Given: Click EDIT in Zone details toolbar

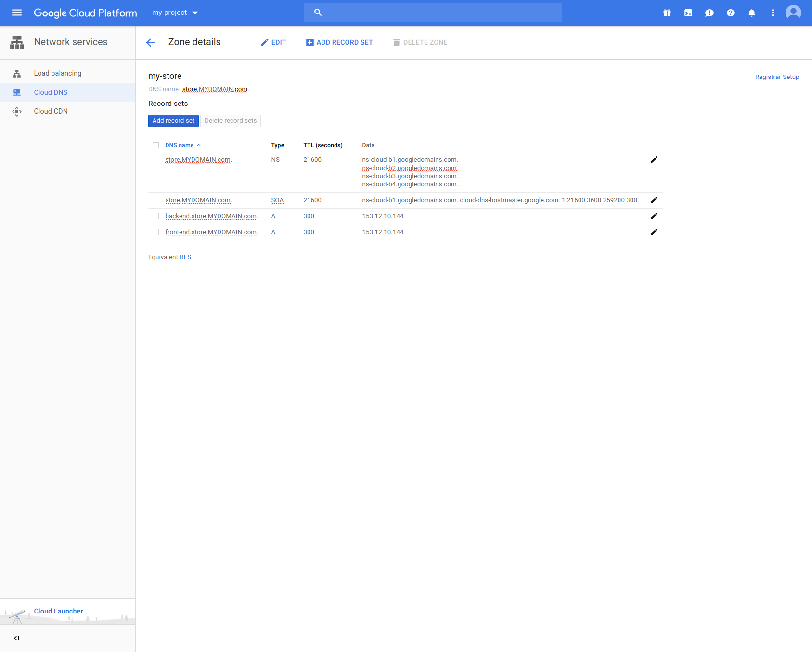Looking at the screenshot, I should click(273, 42).
